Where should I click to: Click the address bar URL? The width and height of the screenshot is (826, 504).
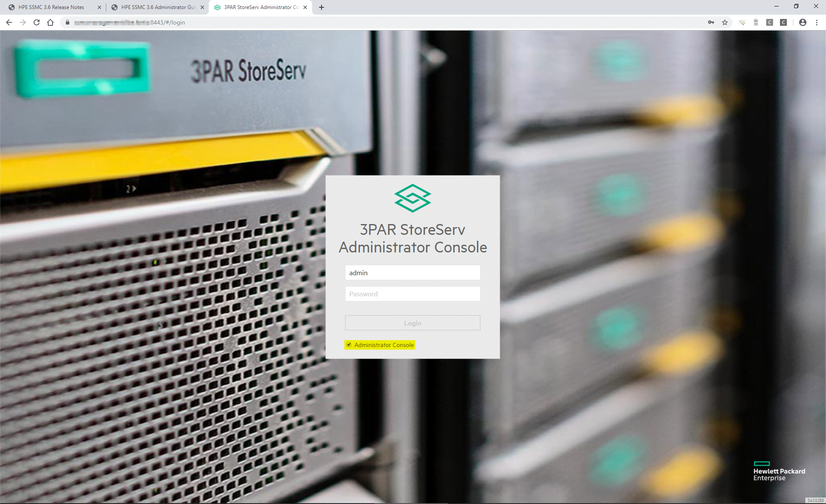pyautogui.click(x=130, y=22)
